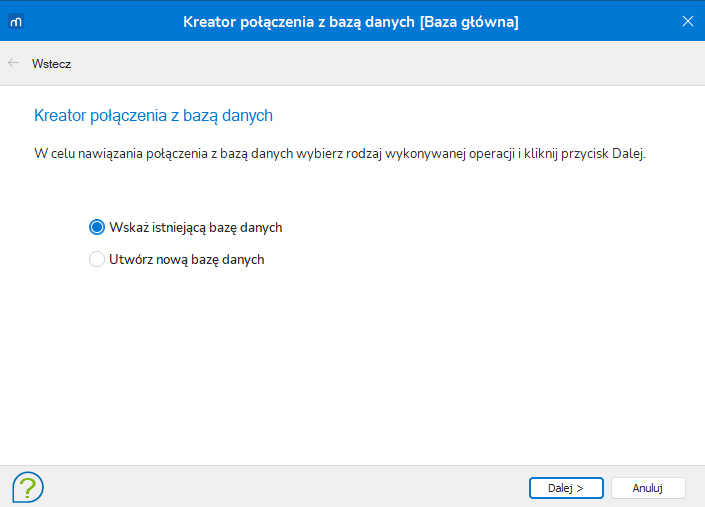Click the 'Wstecz' back label
This screenshot has width=705, height=507.
tap(51, 64)
